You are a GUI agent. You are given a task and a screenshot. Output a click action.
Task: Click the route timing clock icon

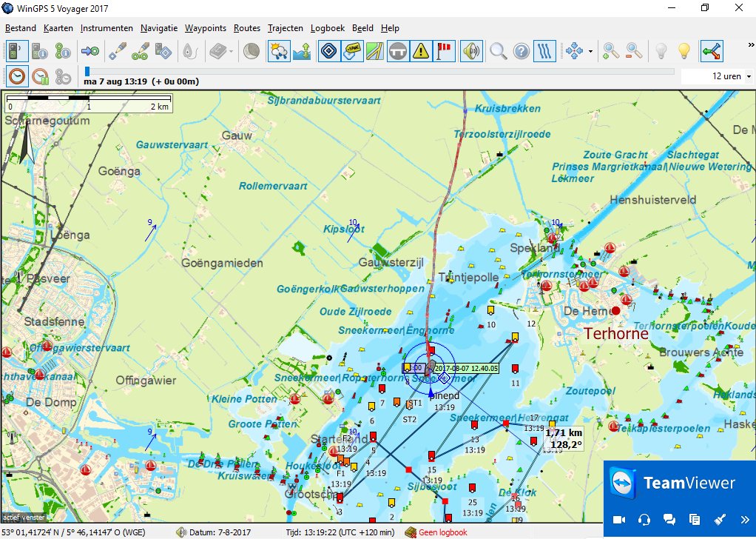click(63, 76)
